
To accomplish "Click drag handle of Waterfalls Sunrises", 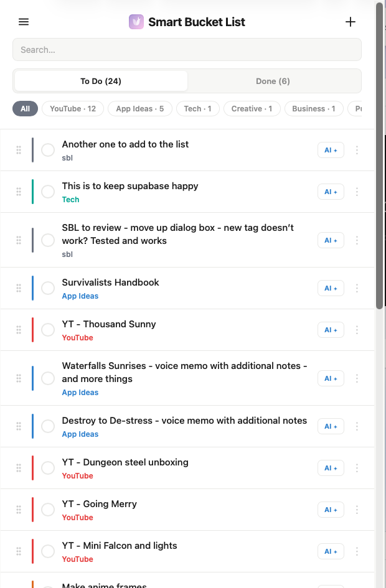I will [19, 378].
